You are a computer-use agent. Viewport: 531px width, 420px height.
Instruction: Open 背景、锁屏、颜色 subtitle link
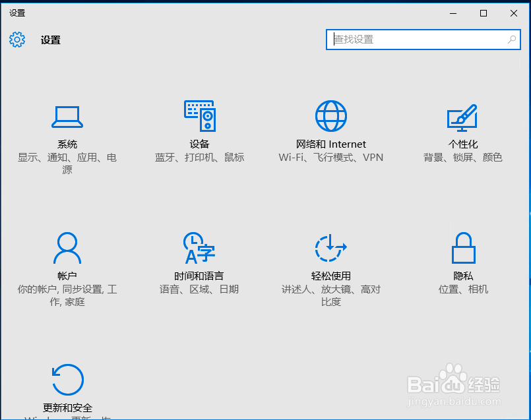point(462,157)
